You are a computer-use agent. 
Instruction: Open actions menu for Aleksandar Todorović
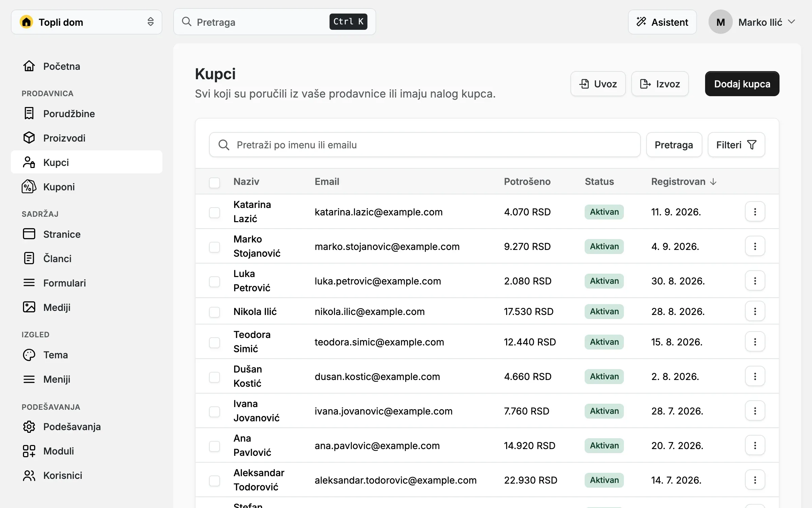[755, 480]
